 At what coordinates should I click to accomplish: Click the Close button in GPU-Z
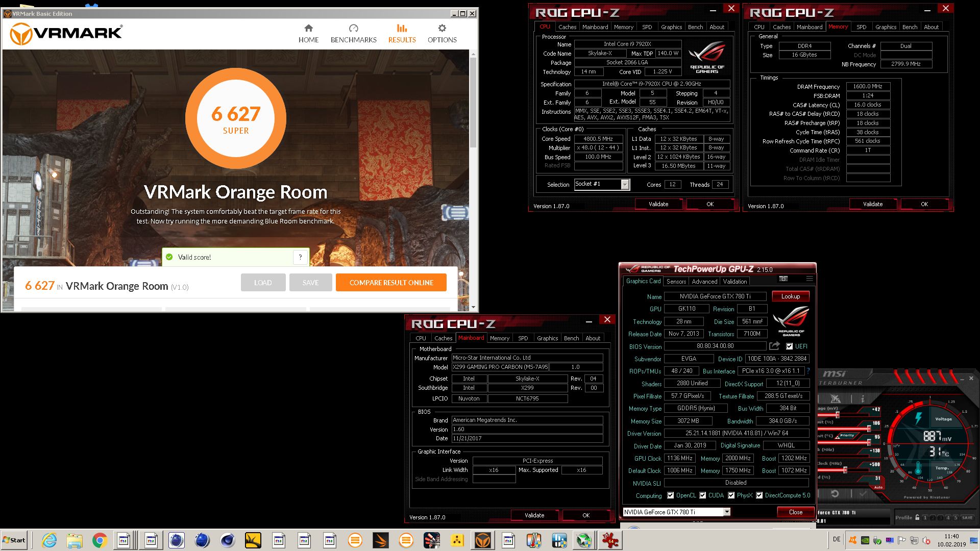coord(795,512)
